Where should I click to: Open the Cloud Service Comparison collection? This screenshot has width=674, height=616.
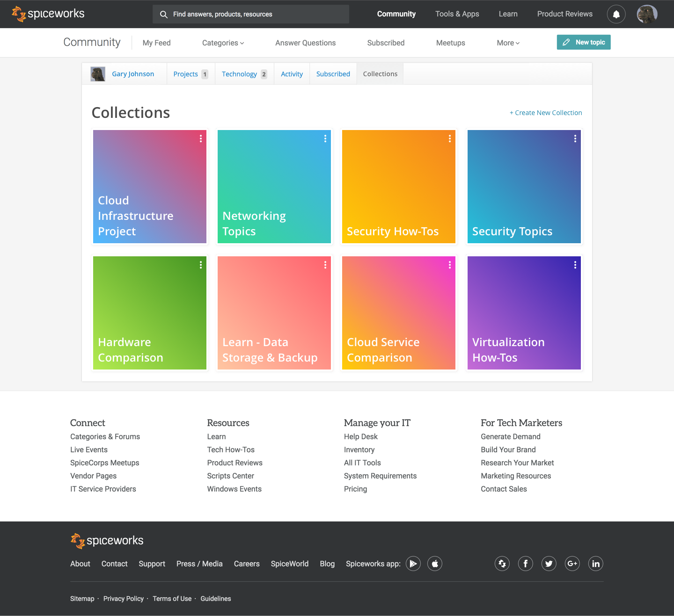point(399,313)
